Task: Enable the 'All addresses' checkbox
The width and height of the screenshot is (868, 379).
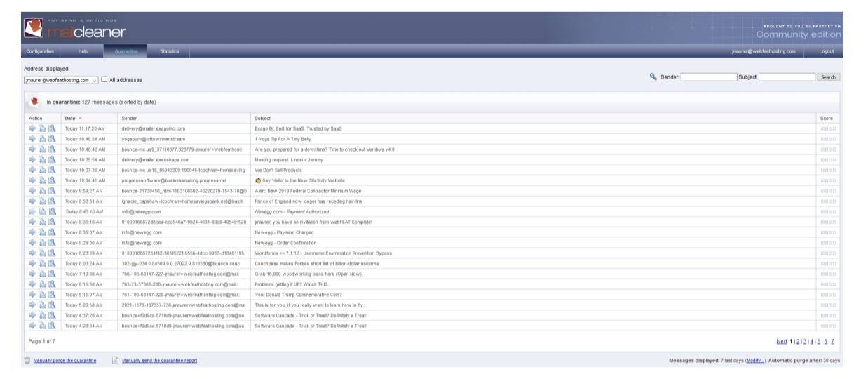Action: tap(104, 79)
